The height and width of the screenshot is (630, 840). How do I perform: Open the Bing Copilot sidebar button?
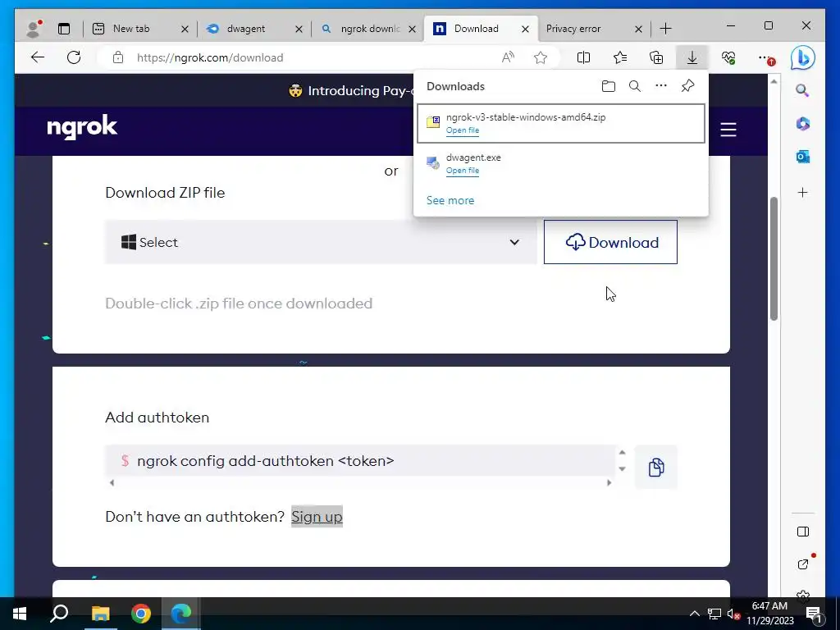[802, 57]
